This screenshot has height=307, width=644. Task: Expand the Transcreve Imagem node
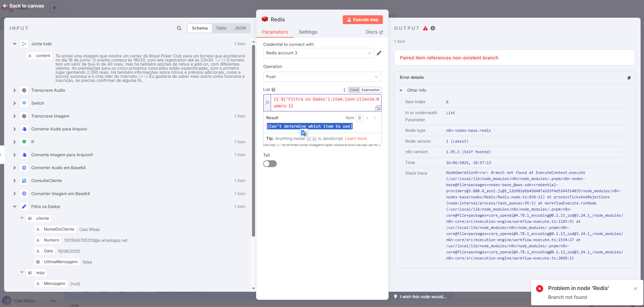(15, 116)
